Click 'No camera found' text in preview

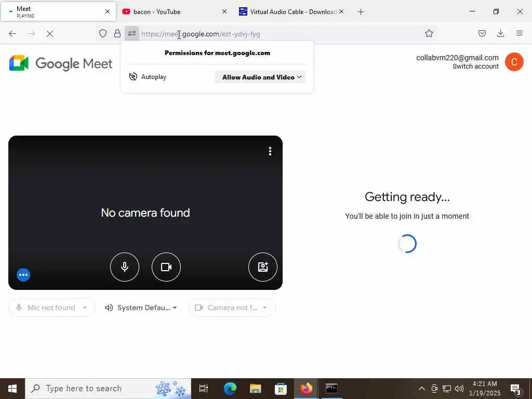tap(145, 212)
